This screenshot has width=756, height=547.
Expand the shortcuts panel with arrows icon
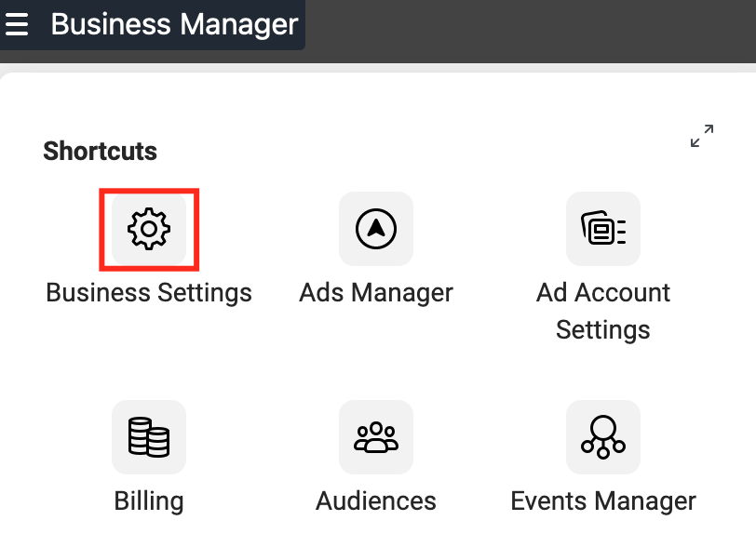(x=702, y=136)
